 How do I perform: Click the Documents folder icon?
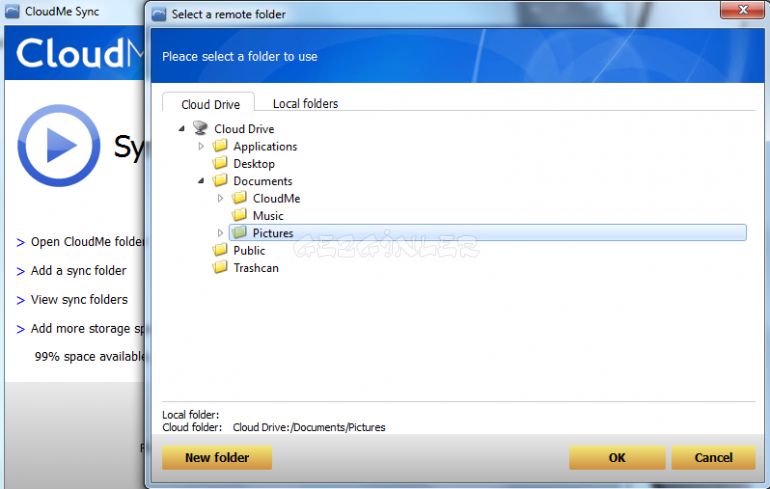pos(220,180)
